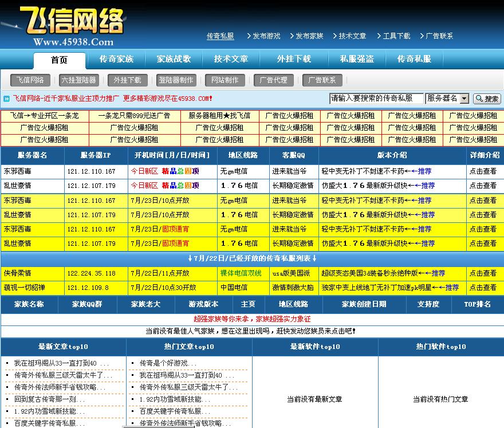Image resolution: width=504 pixels, height=428 pixels.
Task: Click the magnifying glass search icon
Action: (x=480, y=99)
